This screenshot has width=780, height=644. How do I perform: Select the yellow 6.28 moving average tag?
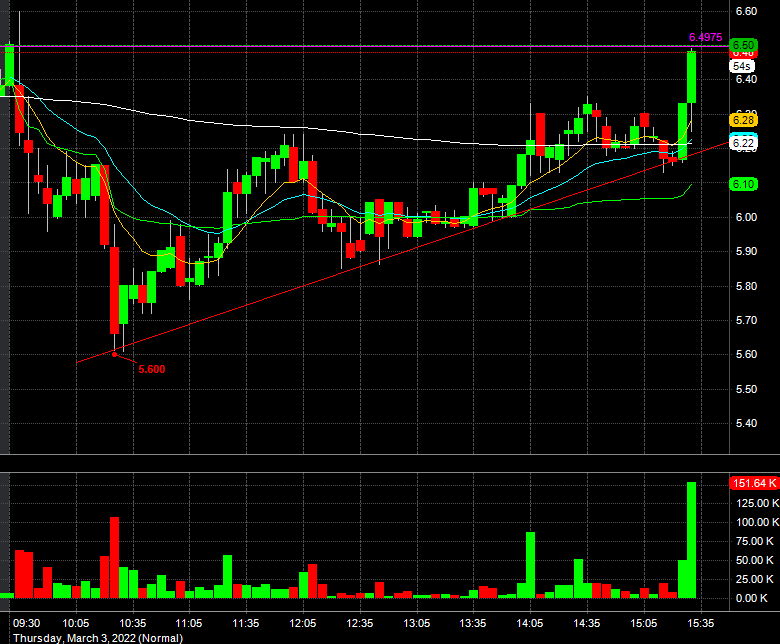pos(743,120)
